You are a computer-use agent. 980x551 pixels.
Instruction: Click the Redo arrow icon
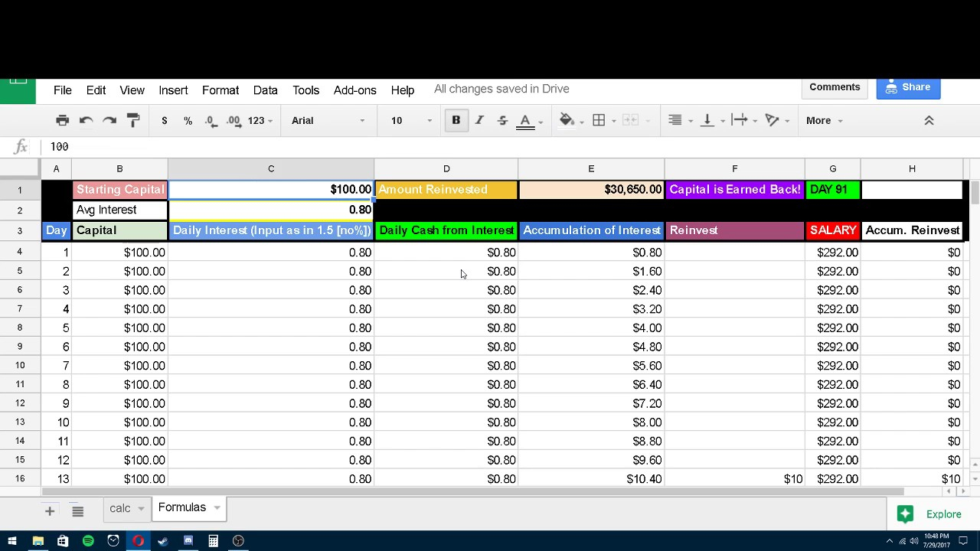[x=109, y=120]
